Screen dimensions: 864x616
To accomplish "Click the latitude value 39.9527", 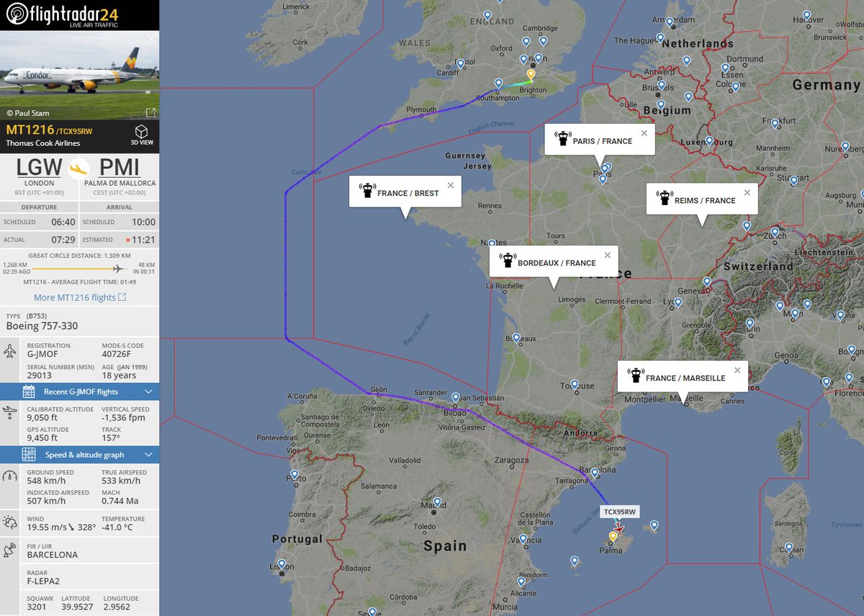I will pyautogui.click(x=76, y=607).
